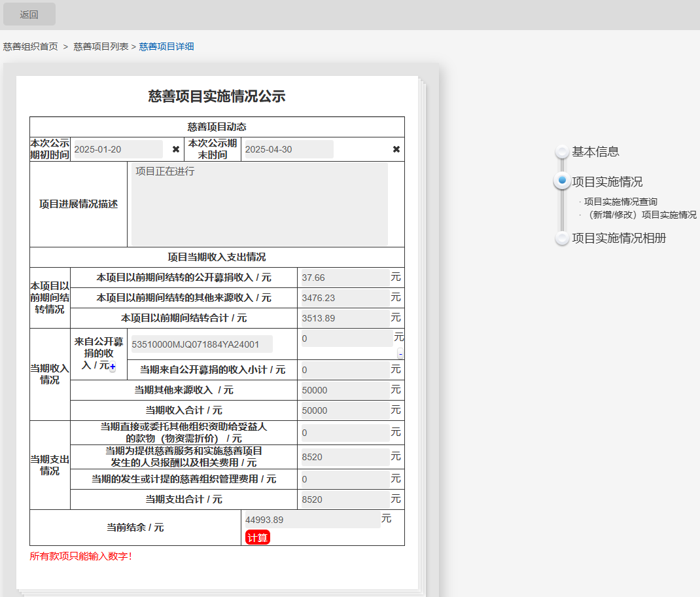Click the 当期其他来源收入 field showing 50000
Image resolution: width=700 pixels, height=597 pixels.
pyautogui.click(x=345, y=390)
